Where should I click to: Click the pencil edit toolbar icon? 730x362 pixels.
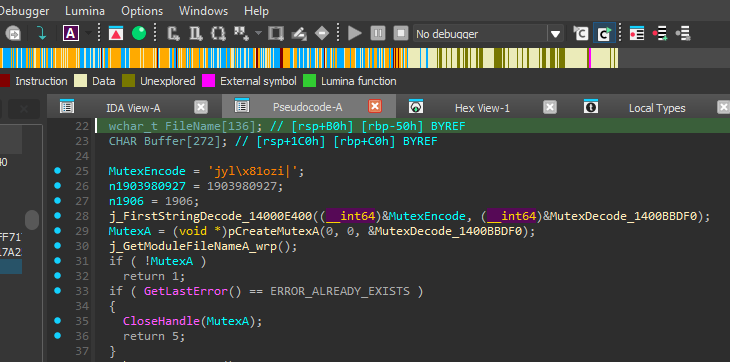tap(299, 34)
